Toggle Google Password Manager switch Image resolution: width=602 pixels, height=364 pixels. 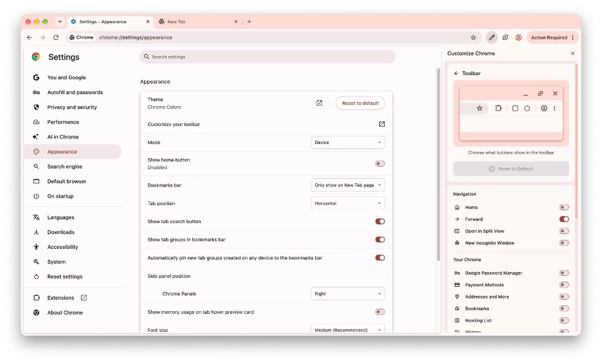point(563,273)
